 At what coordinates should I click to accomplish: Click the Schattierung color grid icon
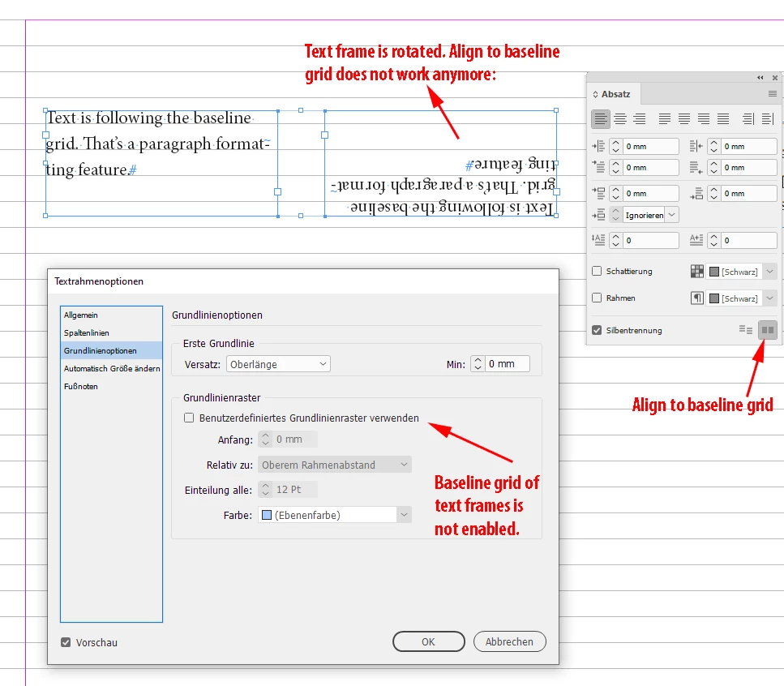pos(697,272)
